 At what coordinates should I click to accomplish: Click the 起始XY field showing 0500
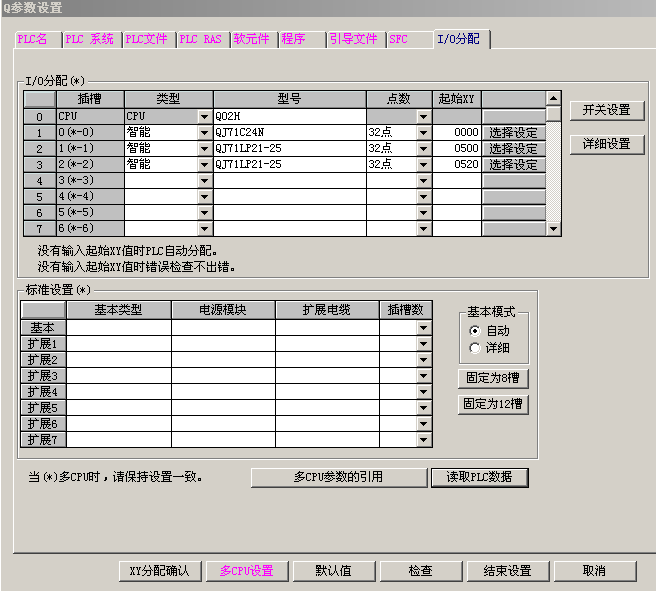[x=457, y=148]
